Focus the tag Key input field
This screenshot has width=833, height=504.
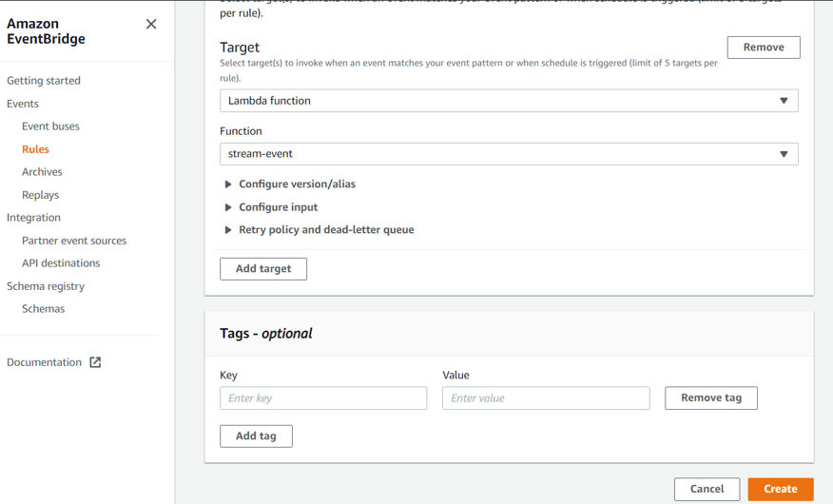[323, 398]
